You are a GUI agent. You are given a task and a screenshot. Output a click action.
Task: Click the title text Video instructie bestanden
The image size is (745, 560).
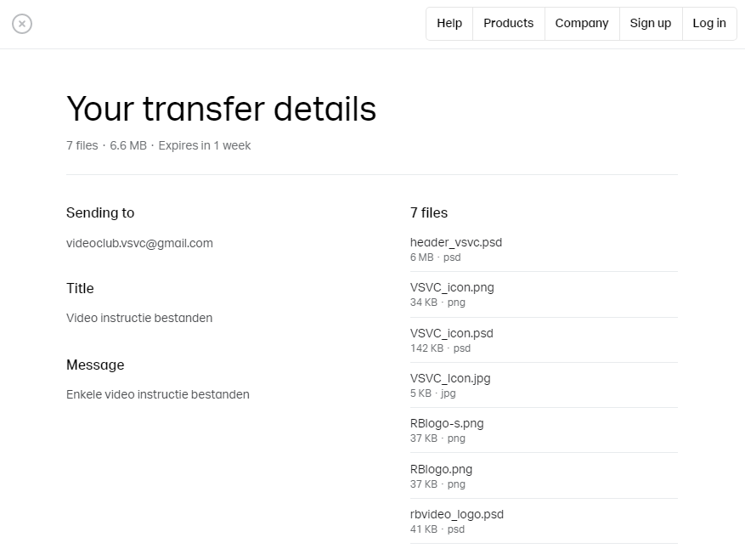pyautogui.click(x=139, y=318)
